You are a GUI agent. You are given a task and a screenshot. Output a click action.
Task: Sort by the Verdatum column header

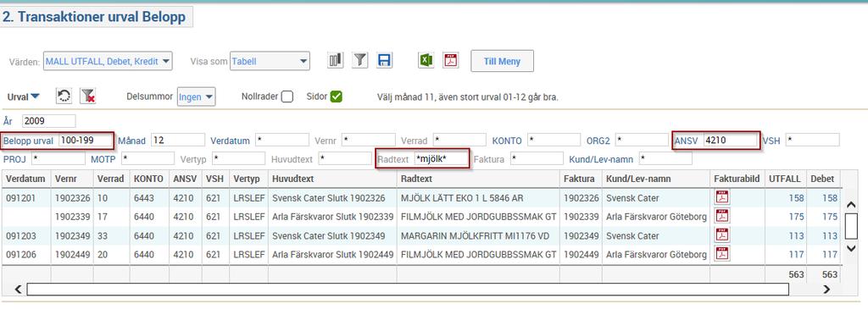pyautogui.click(x=26, y=179)
